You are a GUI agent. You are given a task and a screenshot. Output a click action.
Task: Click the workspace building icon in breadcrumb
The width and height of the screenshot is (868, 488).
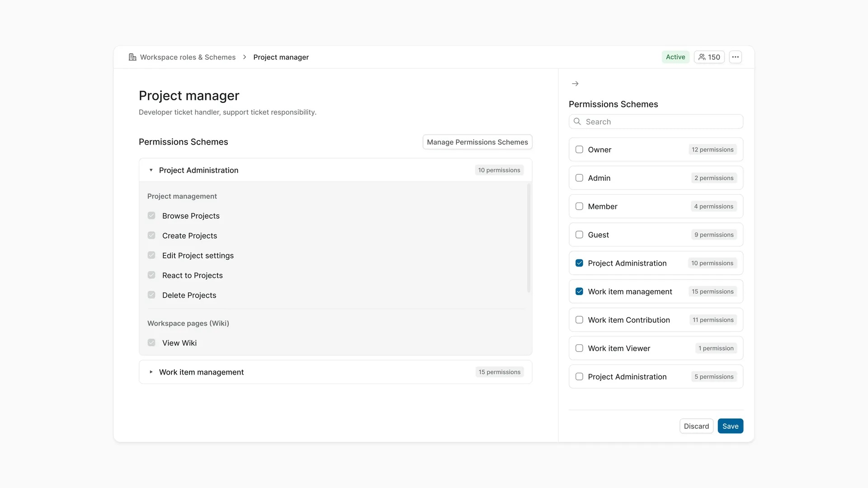click(x=132, y=57)
